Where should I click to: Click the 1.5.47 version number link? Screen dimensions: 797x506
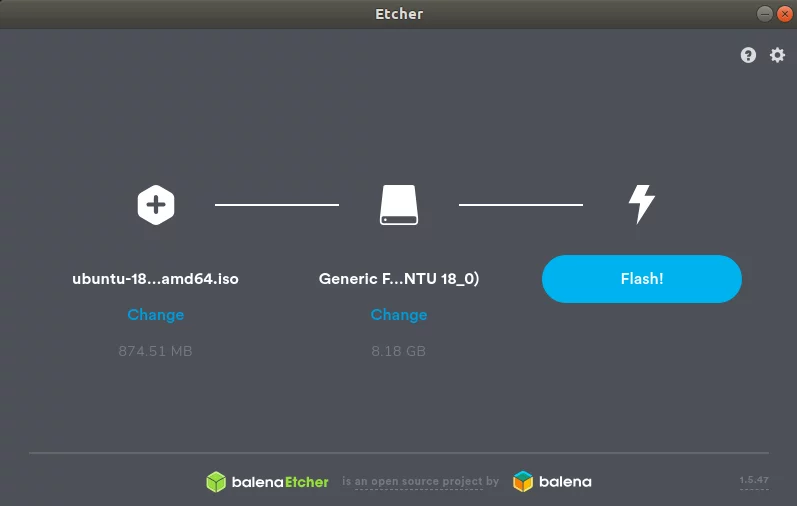tap(754, 480)
